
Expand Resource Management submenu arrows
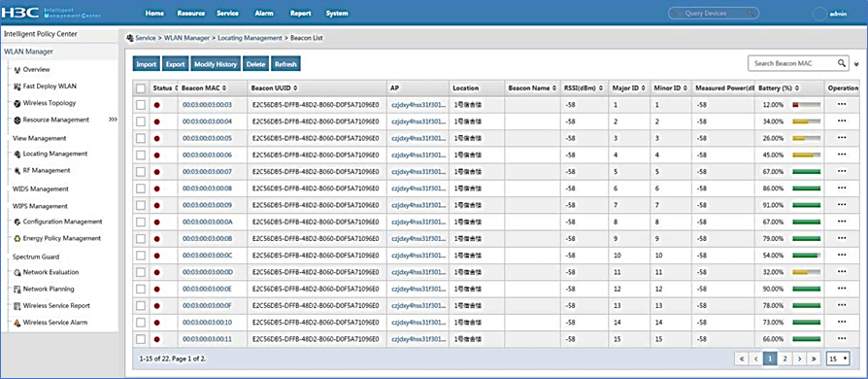coord(113,120)
